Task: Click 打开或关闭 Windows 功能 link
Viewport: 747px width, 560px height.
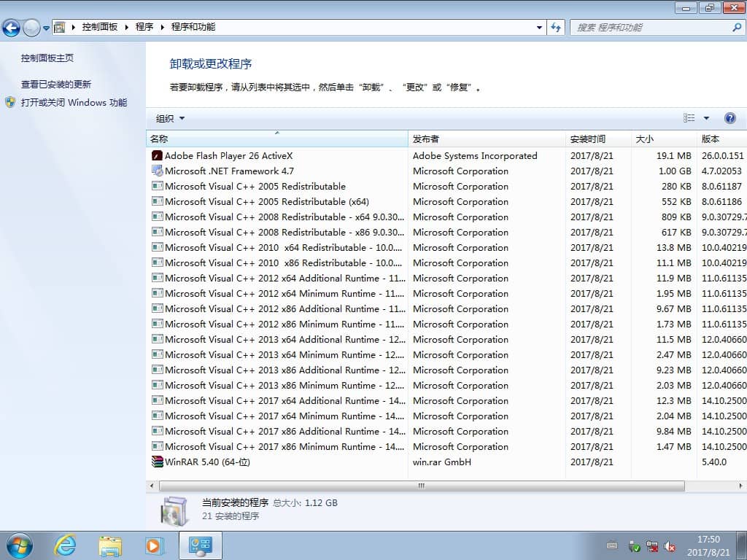Action: tap(74, 103)
